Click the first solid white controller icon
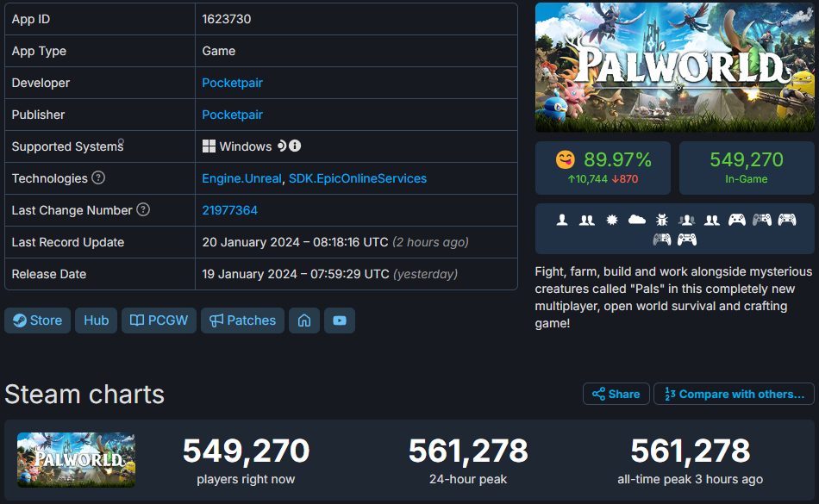The width and height of the screenshot is (819, 504). (737, 221)
